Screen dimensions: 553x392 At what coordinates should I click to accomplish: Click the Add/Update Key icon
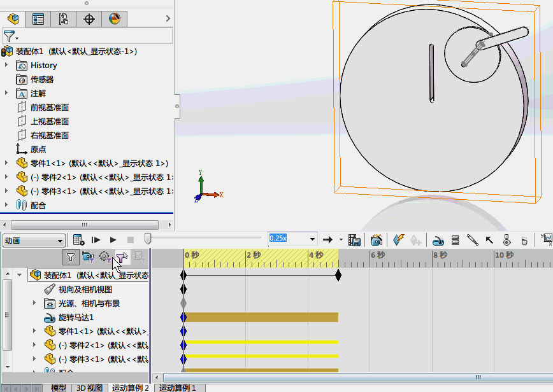point(416,241)
